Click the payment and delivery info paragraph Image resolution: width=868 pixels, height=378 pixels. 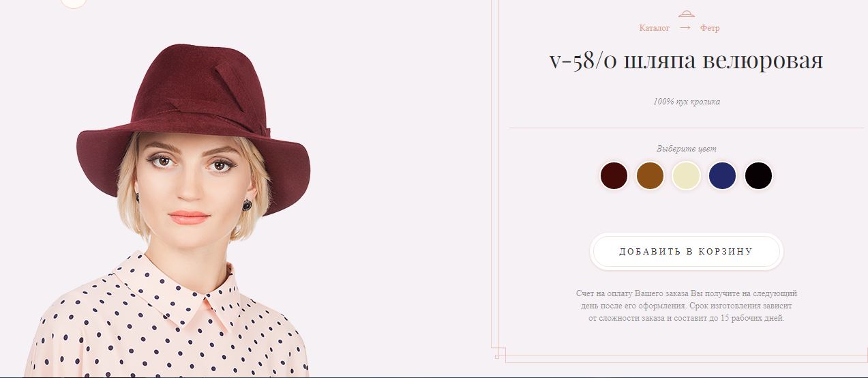[x=686, y=306]
